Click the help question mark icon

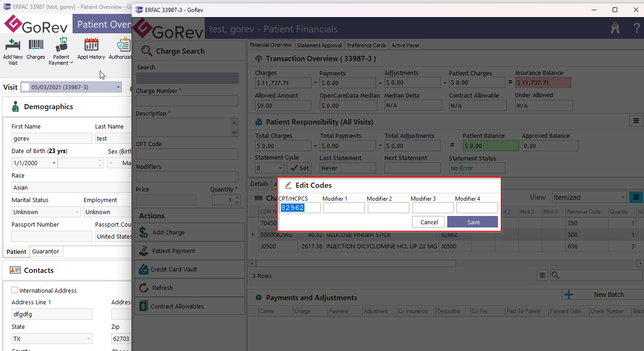[x=636, y=29]
